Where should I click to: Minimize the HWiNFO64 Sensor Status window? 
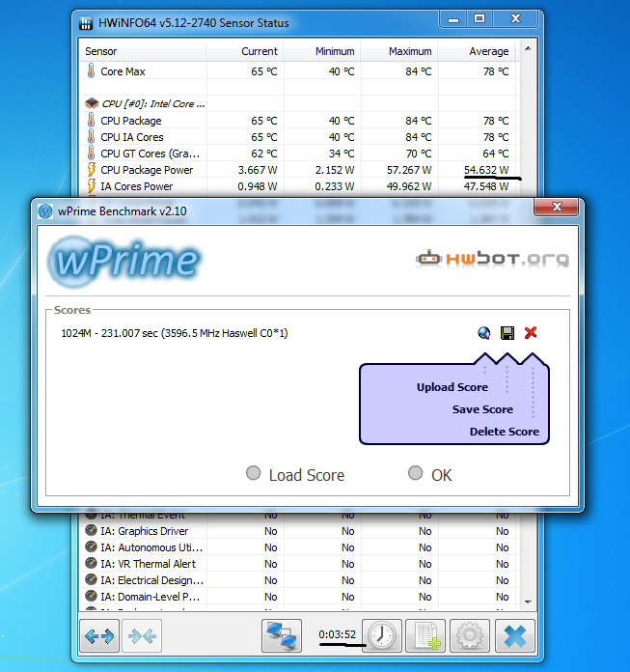click(x=453, y=19)
